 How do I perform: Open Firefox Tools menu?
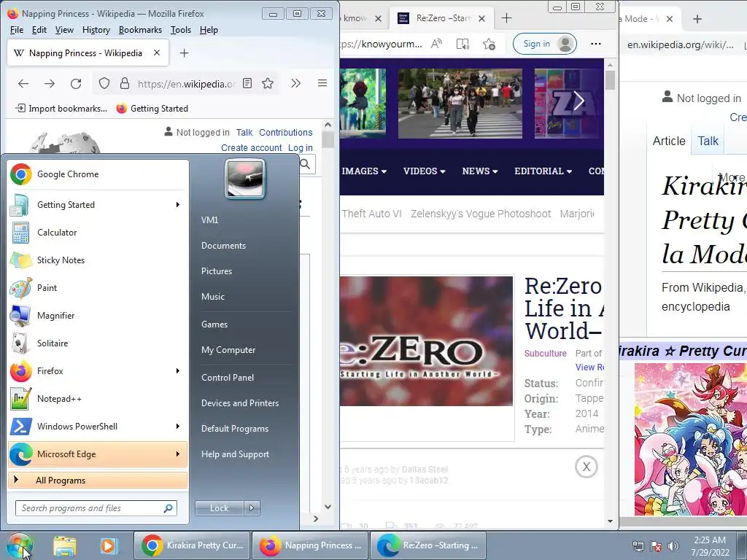181,30
